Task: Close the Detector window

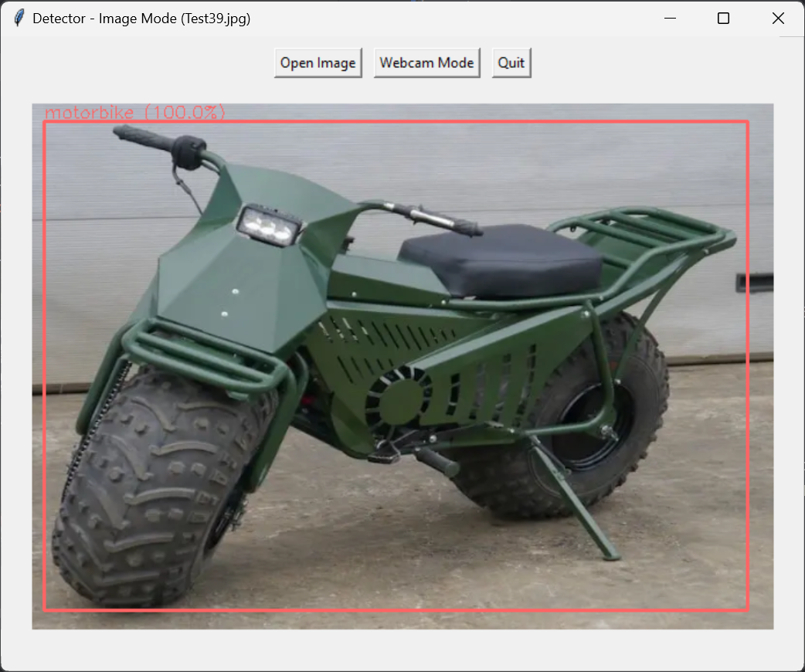Action: (x=778, y=19)
